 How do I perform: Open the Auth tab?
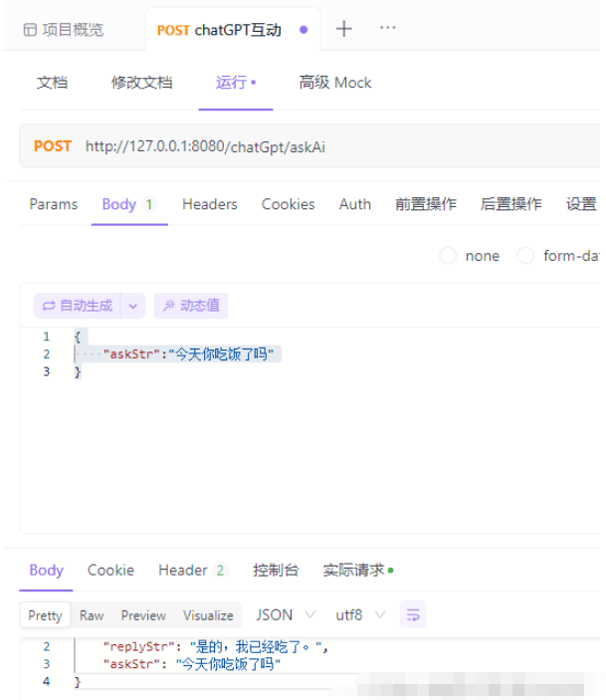click(x=355, y=204)
